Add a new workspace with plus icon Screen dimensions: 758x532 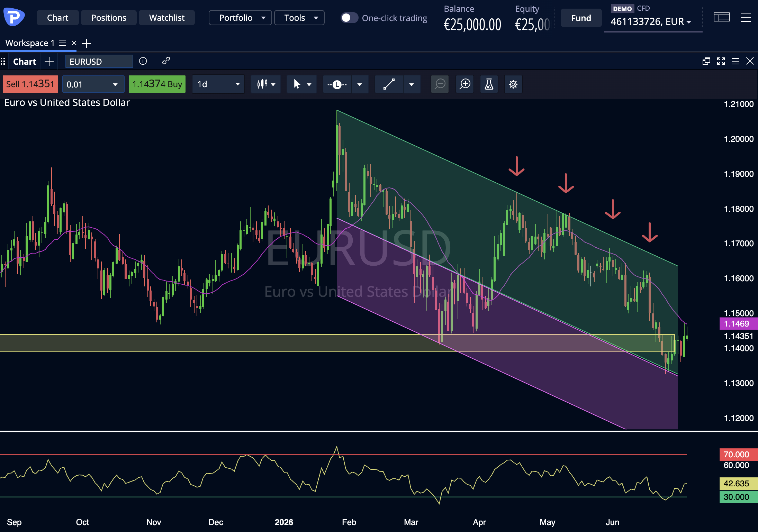(x=87, y=43)
